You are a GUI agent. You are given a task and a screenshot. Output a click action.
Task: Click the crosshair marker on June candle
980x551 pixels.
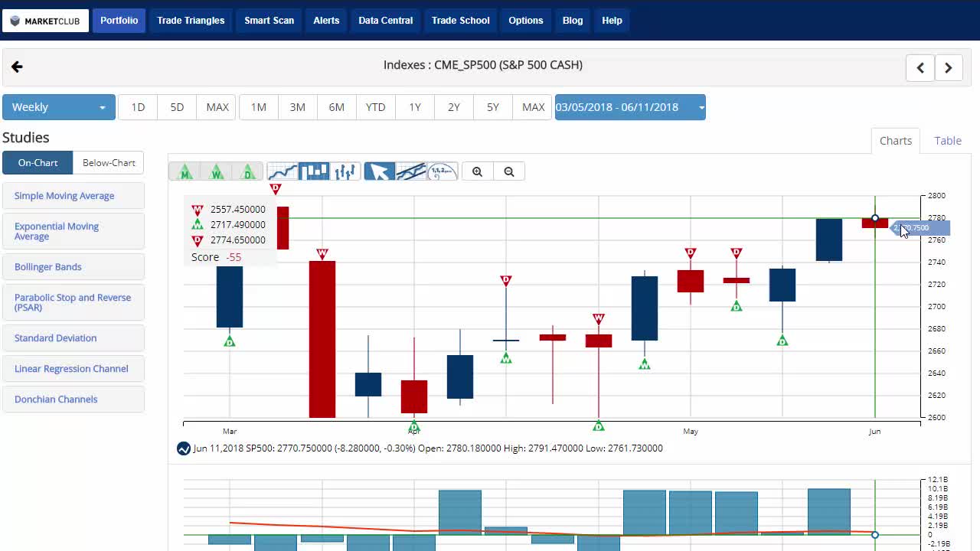pos(875,218)
